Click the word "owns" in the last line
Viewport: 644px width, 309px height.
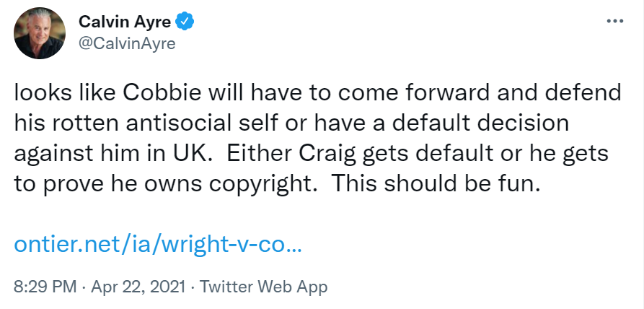pyautogui.click(x=171, y=185)
